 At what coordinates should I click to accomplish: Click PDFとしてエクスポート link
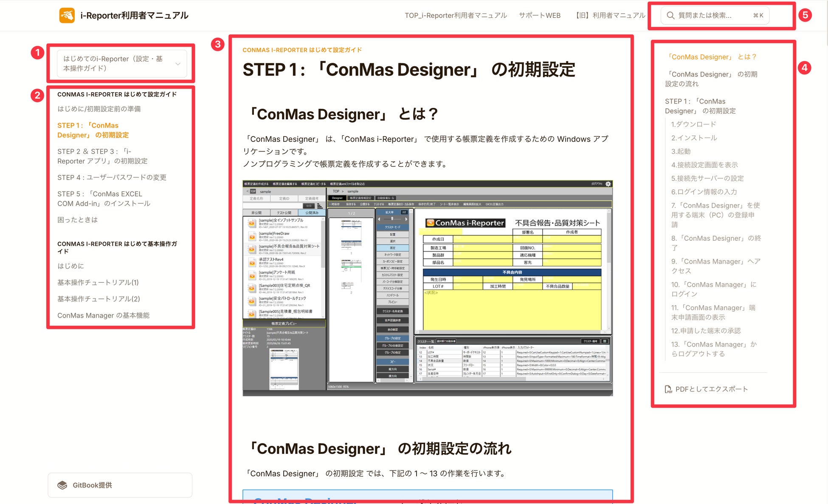tap(711, 389)
